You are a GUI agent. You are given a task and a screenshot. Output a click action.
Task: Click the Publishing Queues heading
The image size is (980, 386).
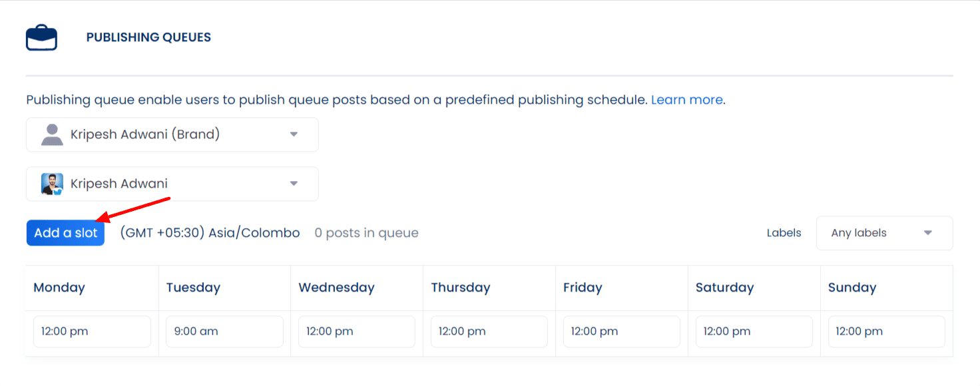pyautogui.click(x=148, y=37)
